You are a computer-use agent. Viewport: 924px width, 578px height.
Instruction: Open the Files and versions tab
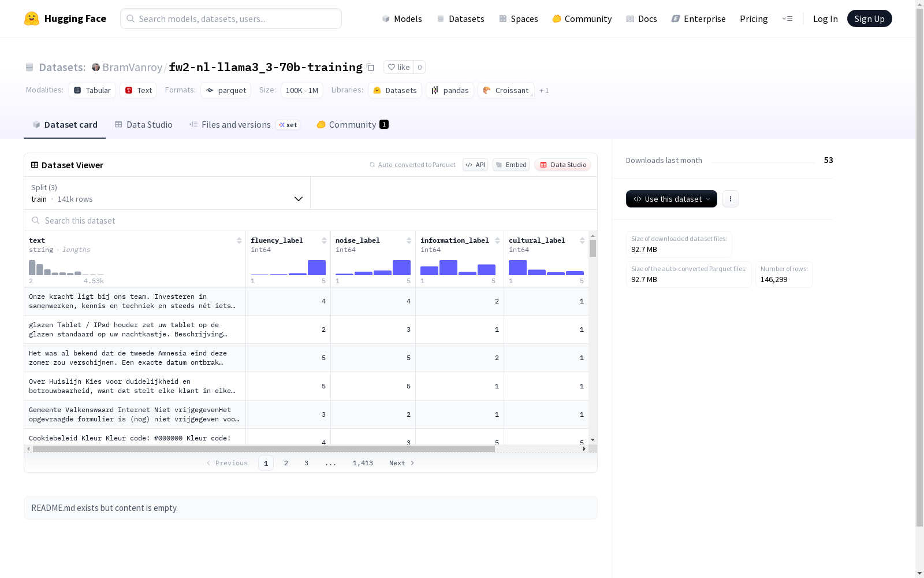245,125
